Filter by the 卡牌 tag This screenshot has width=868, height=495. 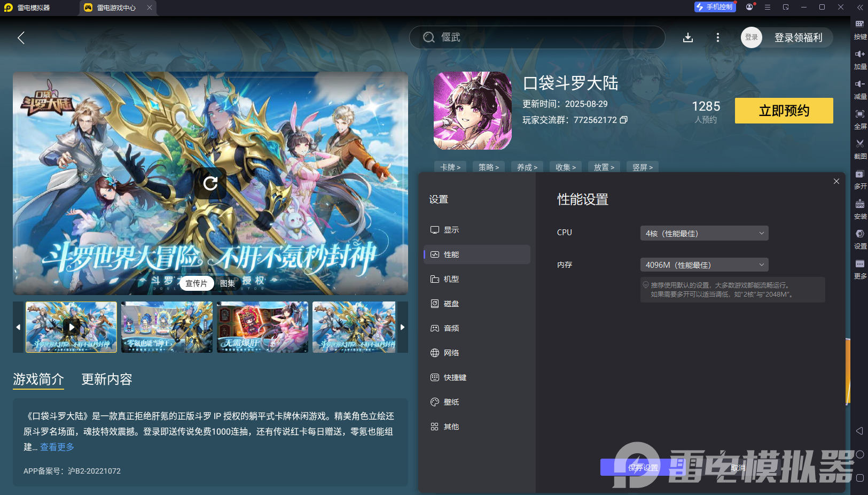[x=450, y=167]
